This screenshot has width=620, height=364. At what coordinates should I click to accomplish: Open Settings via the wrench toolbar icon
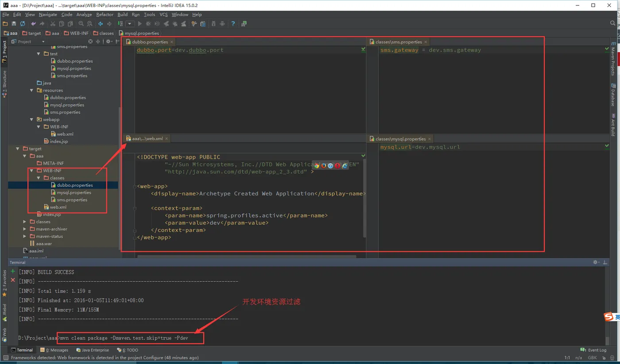click(194, 24)
